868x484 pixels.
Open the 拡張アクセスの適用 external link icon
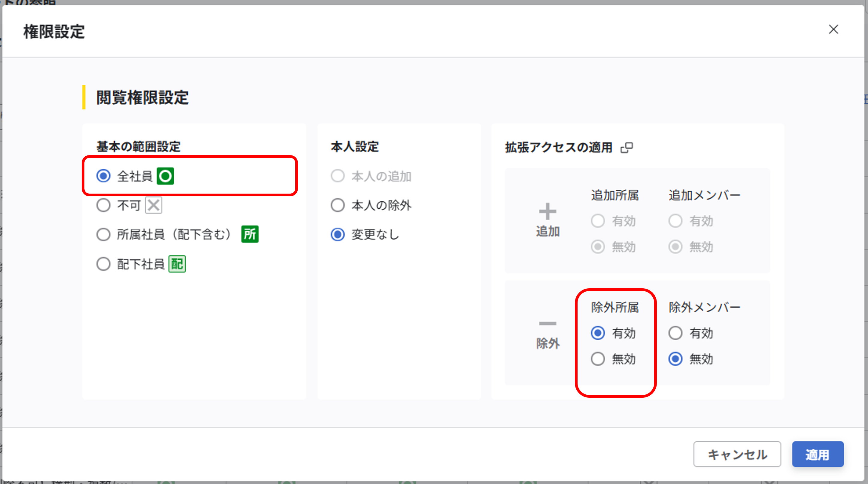pyautogui.click(x=627, y=147)
